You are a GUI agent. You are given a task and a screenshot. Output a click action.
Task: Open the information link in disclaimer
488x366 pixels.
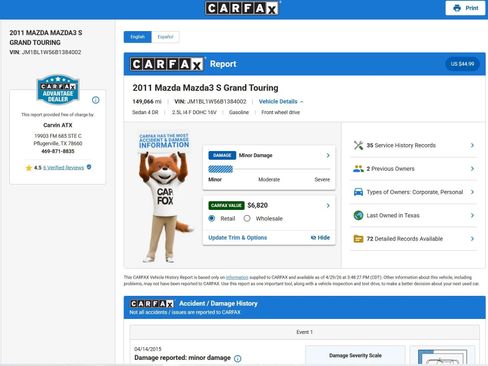coord(237,277)
